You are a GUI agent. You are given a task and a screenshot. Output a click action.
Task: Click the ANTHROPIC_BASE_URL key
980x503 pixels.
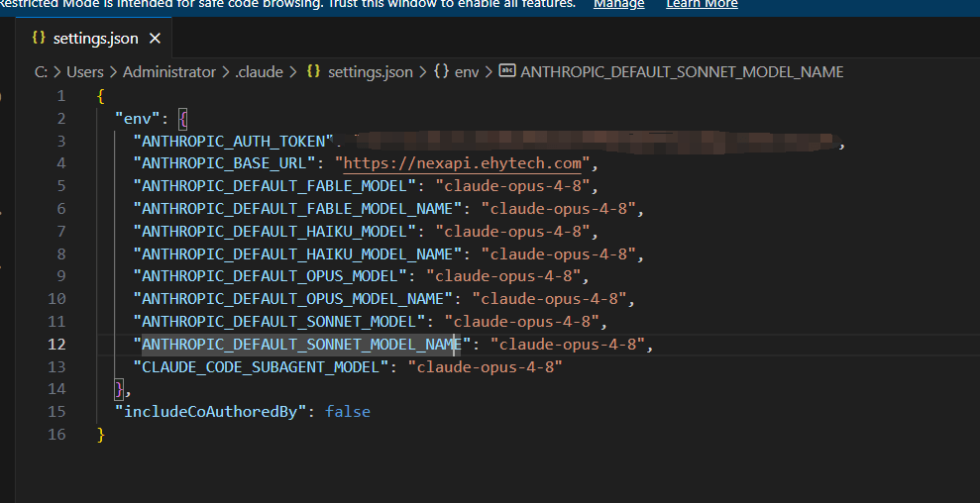(x=225, y=163)
